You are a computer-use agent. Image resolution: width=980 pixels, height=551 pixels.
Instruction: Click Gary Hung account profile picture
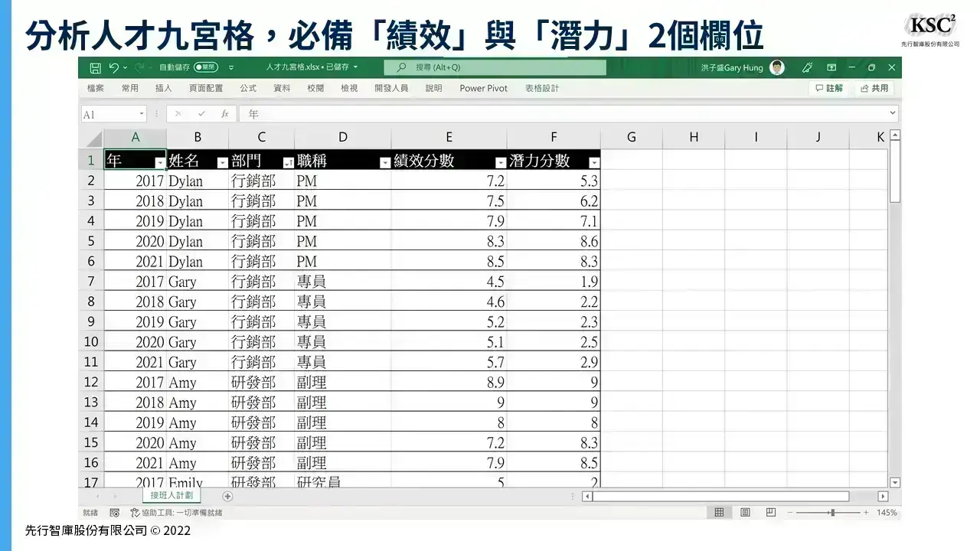coord(777,67)
